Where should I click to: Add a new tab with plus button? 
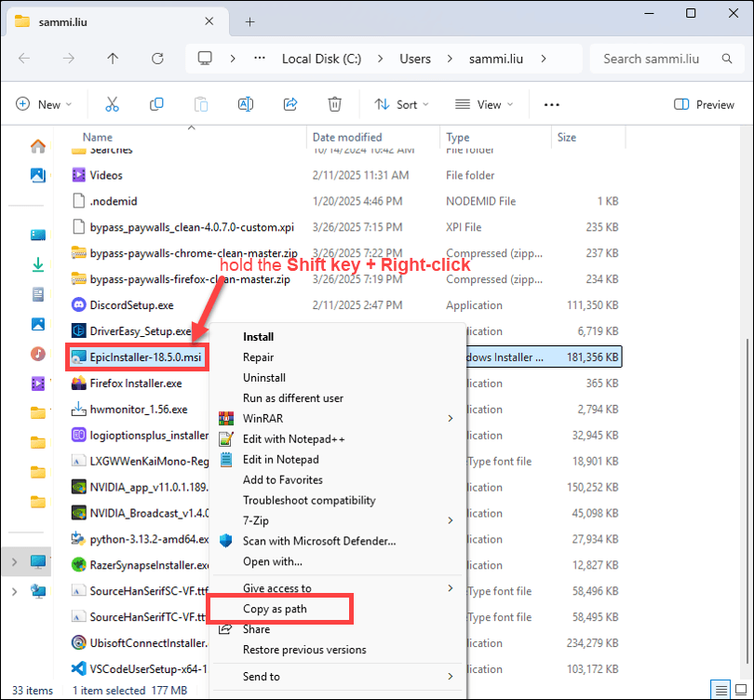click(x=250, y=21)
